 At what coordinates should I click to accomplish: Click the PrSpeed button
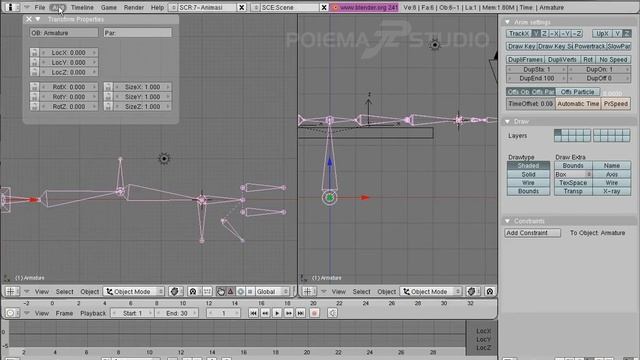pyautogui.click(x=616, y=104)
